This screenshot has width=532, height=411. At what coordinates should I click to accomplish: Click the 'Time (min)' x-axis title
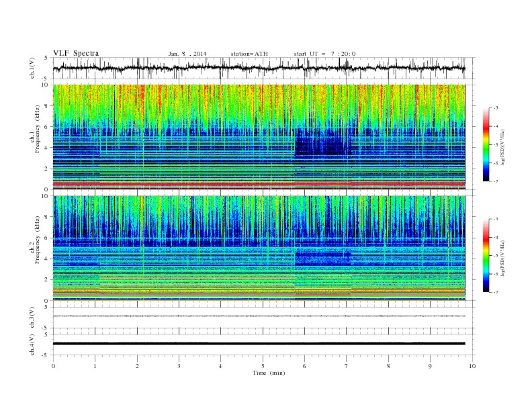[x=269, y=373]
